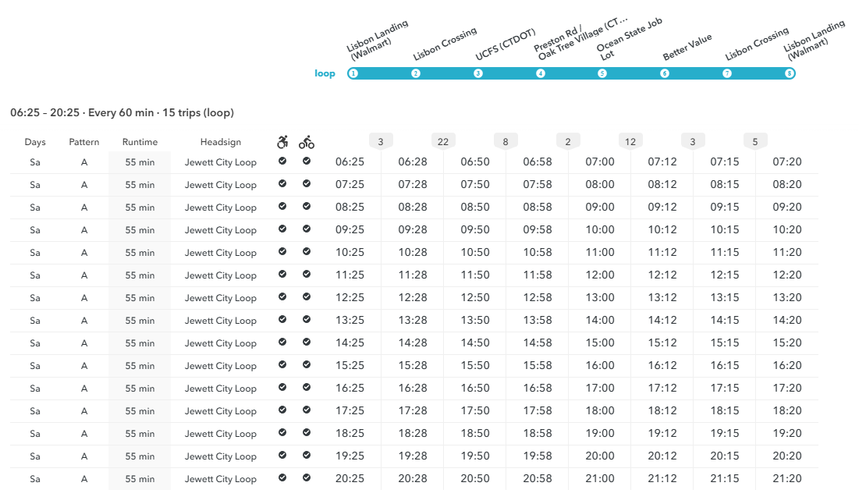Click the 19:20 time cell
Image resolution: width=859 pixels, height=504 pixels.
click(787, 433)
